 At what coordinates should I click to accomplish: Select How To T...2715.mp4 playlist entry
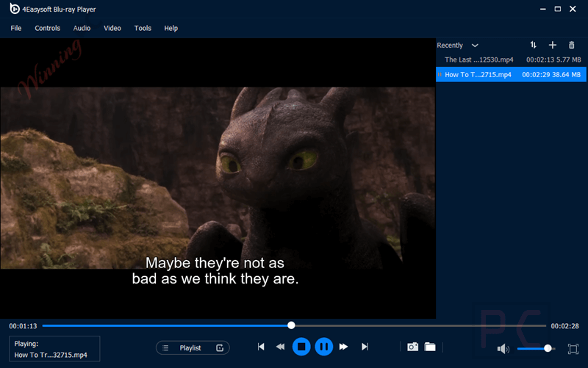coord(511,75)
